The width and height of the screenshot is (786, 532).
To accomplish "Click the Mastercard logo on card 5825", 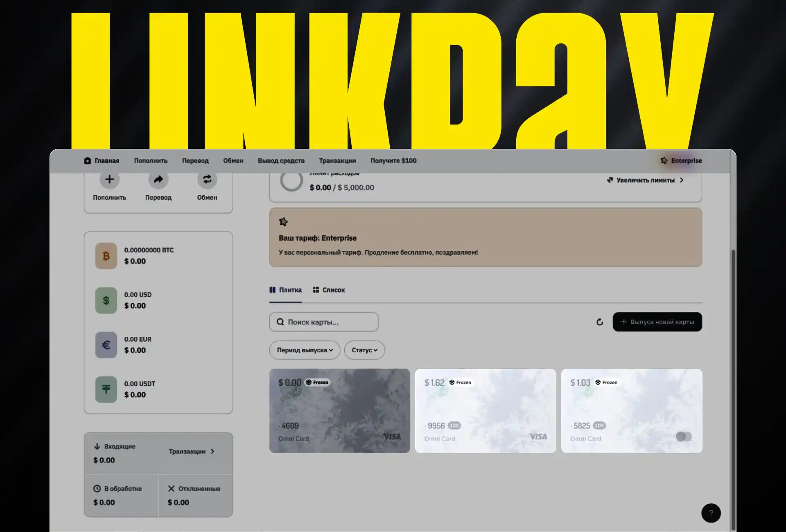I will 684,437.
